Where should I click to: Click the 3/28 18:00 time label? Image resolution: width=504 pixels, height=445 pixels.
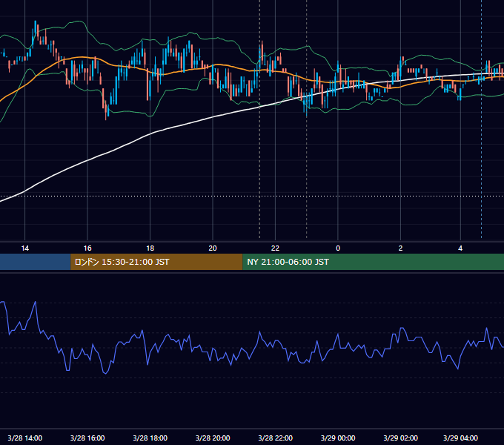point(150,438)
